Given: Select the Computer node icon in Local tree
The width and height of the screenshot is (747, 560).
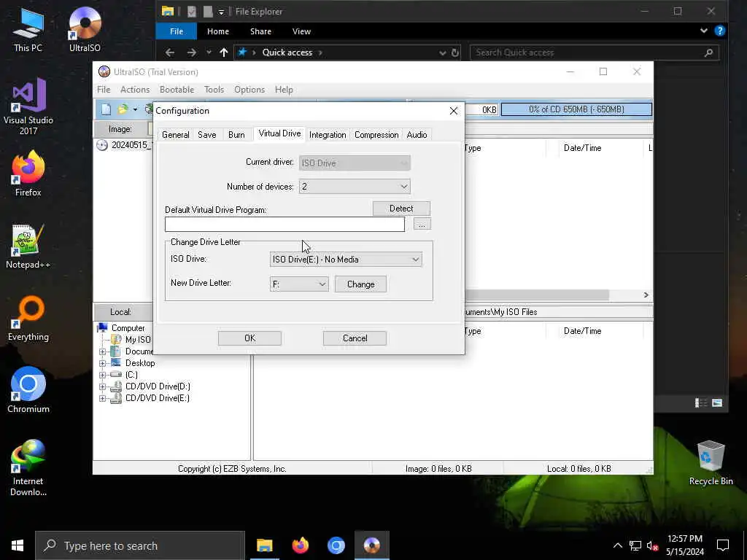Looking at the screenshot, I should [x=102, y=327].
